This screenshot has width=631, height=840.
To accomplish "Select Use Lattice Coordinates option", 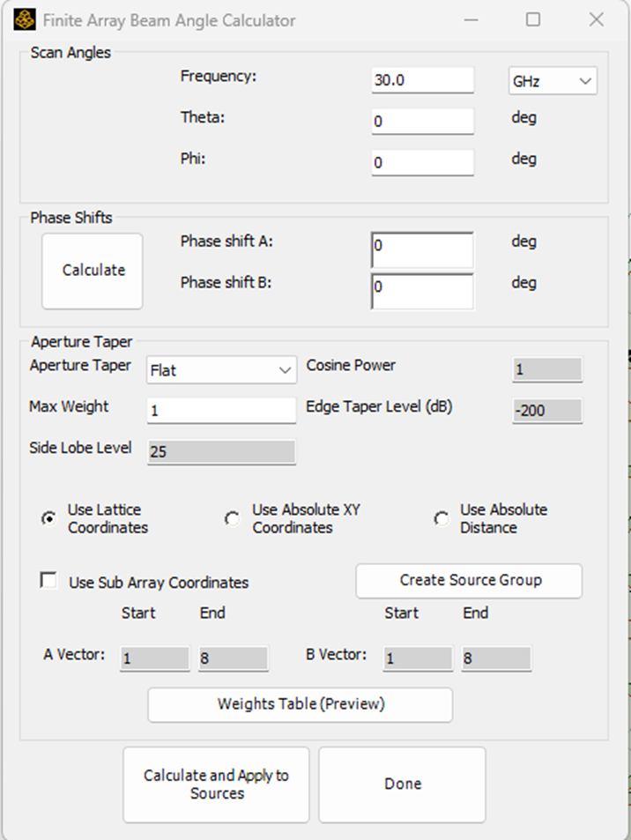I will (49, 519).
